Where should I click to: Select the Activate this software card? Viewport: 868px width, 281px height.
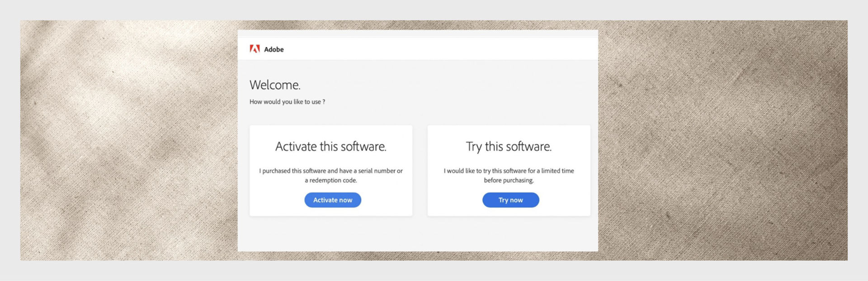(331, 171)
